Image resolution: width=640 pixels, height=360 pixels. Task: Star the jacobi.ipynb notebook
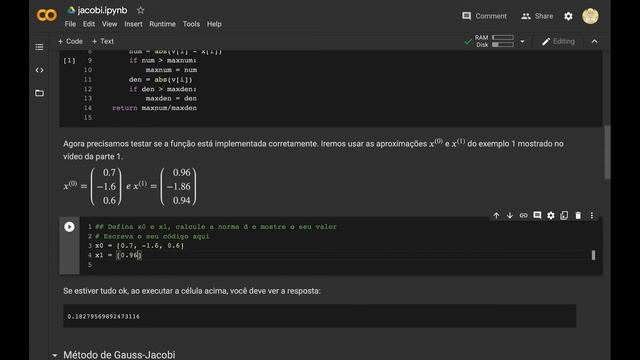pos(140,10)
